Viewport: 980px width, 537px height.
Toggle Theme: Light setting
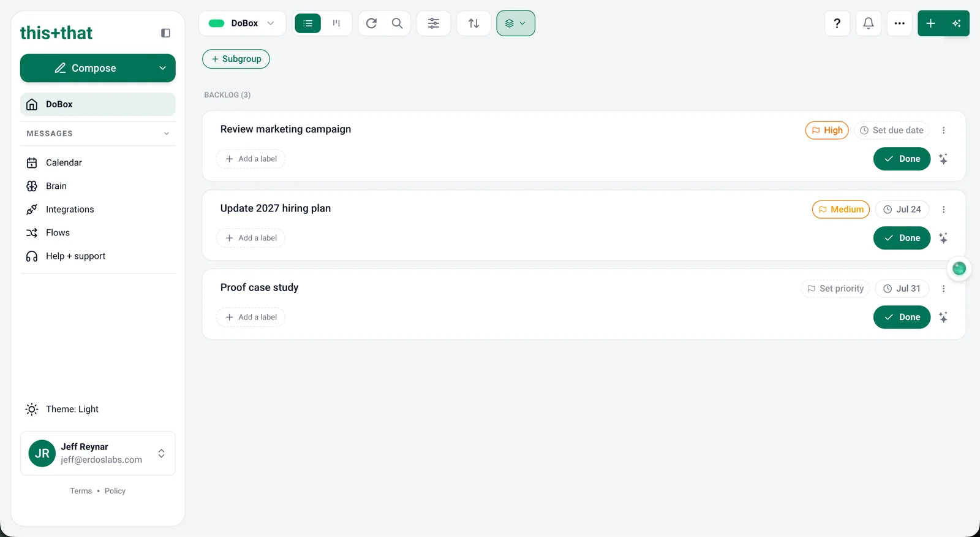pos(62,409)
